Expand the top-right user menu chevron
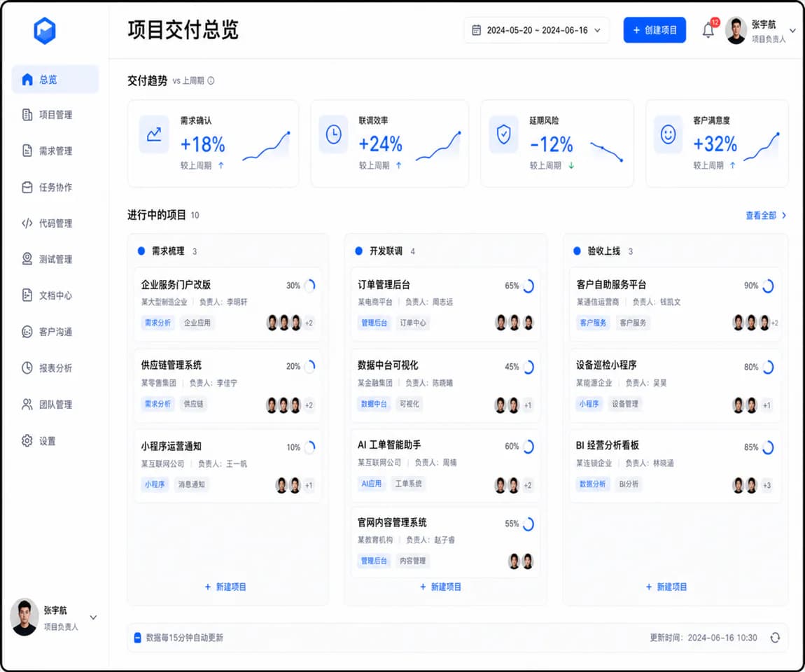Screen dimensions: 805x672 click(x=792, y=31)
